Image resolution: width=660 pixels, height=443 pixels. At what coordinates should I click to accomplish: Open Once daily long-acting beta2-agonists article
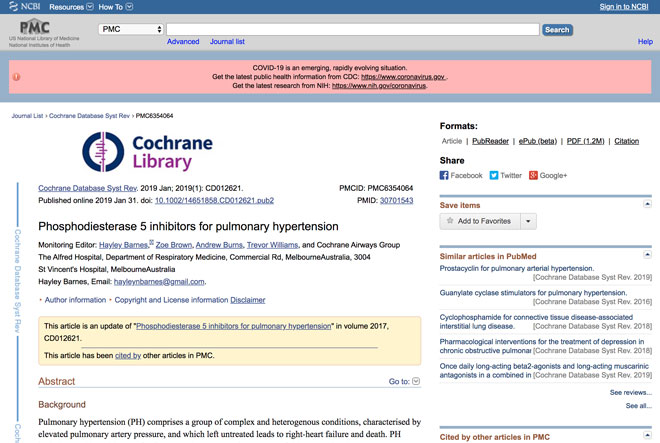click(544, 370)
